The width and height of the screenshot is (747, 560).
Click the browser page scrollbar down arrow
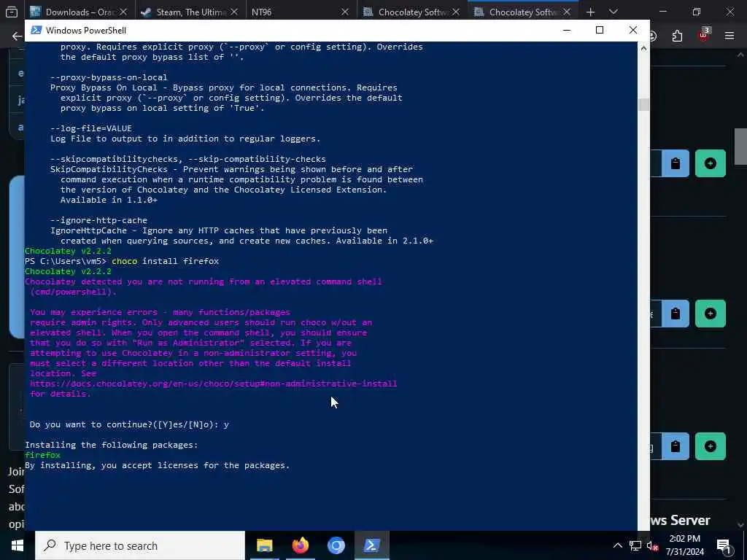[741, 525]
